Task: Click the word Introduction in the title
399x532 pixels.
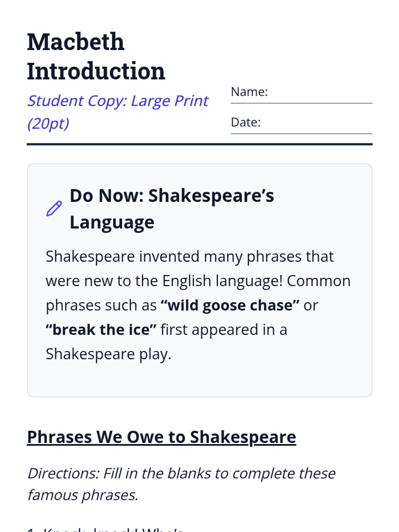Action: point(96,71)
